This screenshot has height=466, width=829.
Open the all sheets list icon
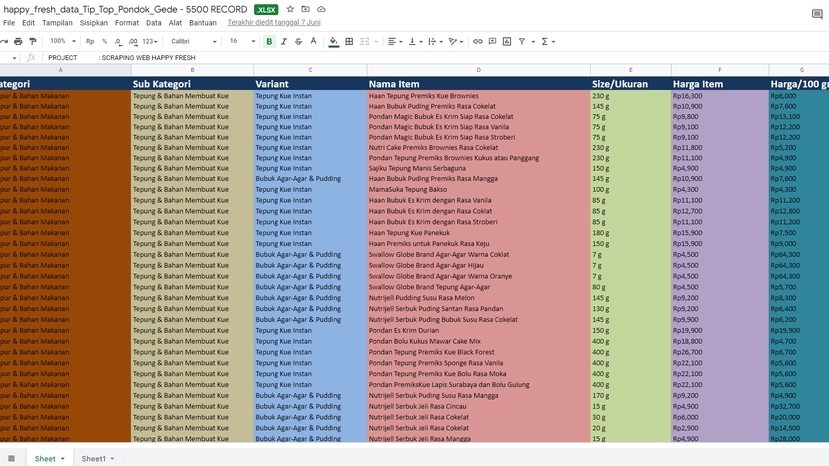11,459
